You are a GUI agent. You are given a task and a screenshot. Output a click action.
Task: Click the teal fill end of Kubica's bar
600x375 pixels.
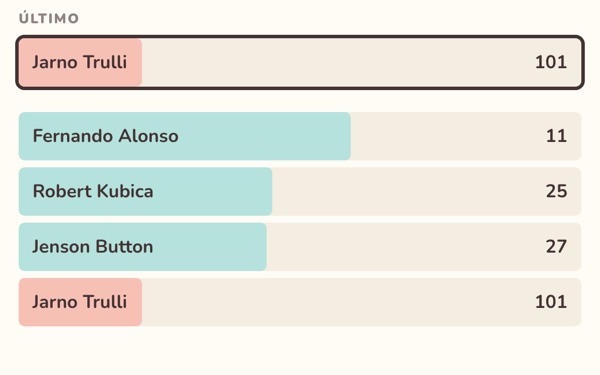point(266,191)
